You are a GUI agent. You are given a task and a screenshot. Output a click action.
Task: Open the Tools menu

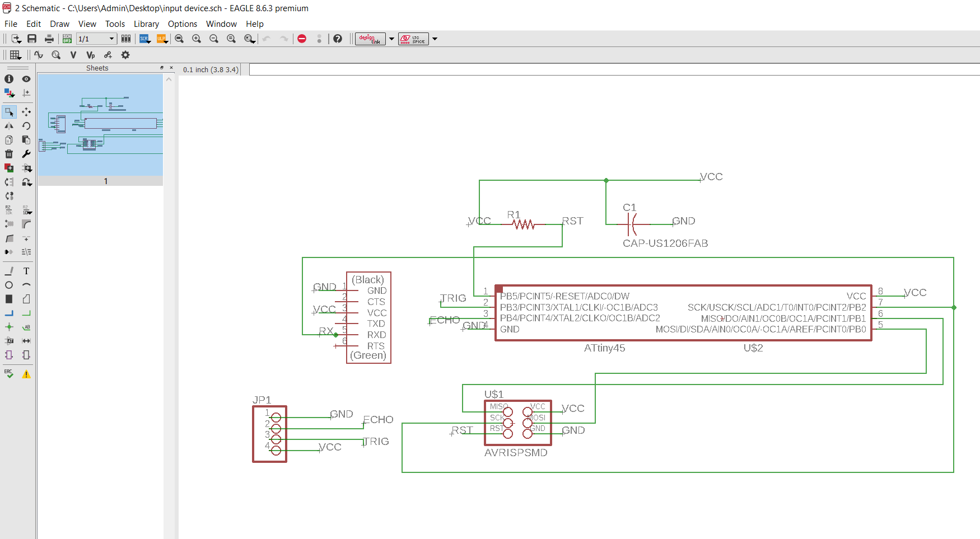(115, 24)
